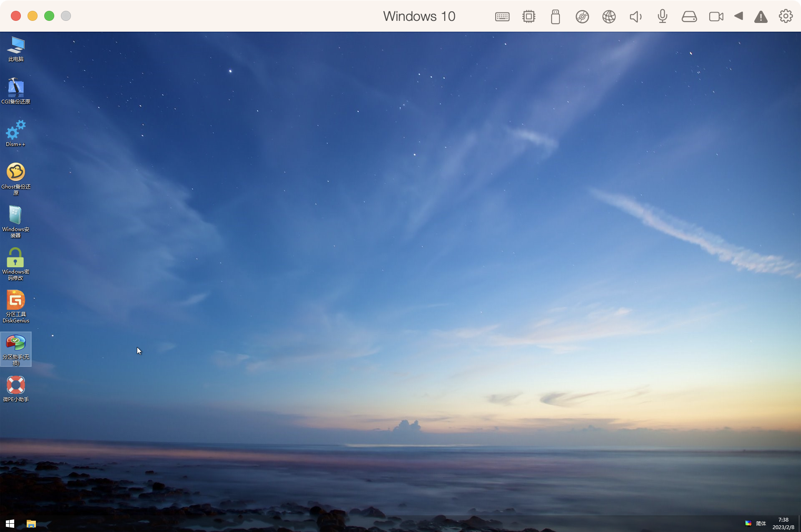Image resolution: width=801 pixels, height=532 pixels.
Task: Click the 简体 input method indicator
Action: click(761, 524)
